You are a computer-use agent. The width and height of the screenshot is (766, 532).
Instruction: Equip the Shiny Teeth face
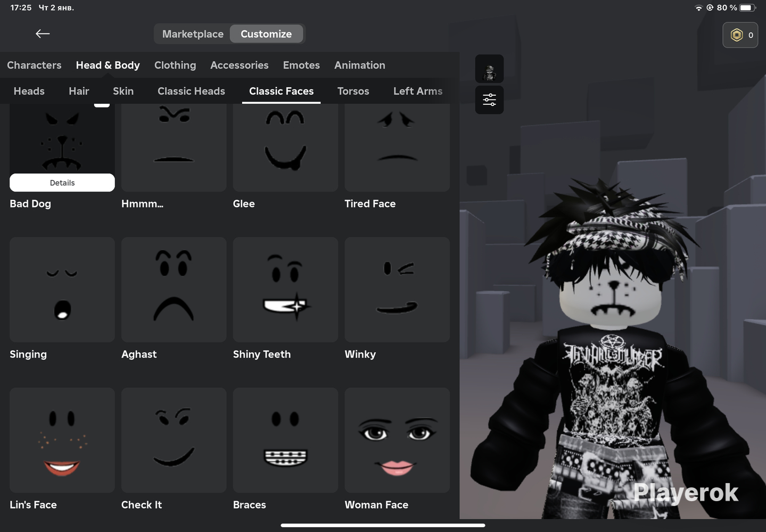point(285,289)
